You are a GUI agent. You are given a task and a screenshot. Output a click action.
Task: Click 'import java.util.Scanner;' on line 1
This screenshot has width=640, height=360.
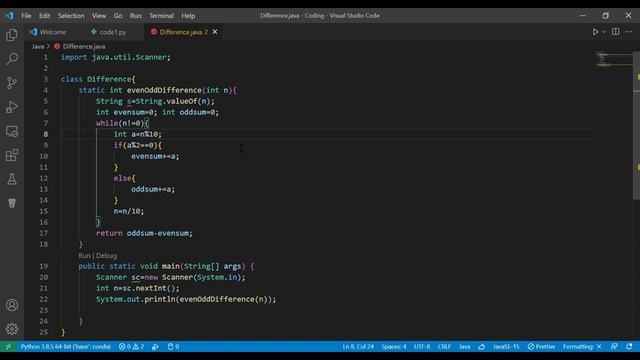pos(116,57)
